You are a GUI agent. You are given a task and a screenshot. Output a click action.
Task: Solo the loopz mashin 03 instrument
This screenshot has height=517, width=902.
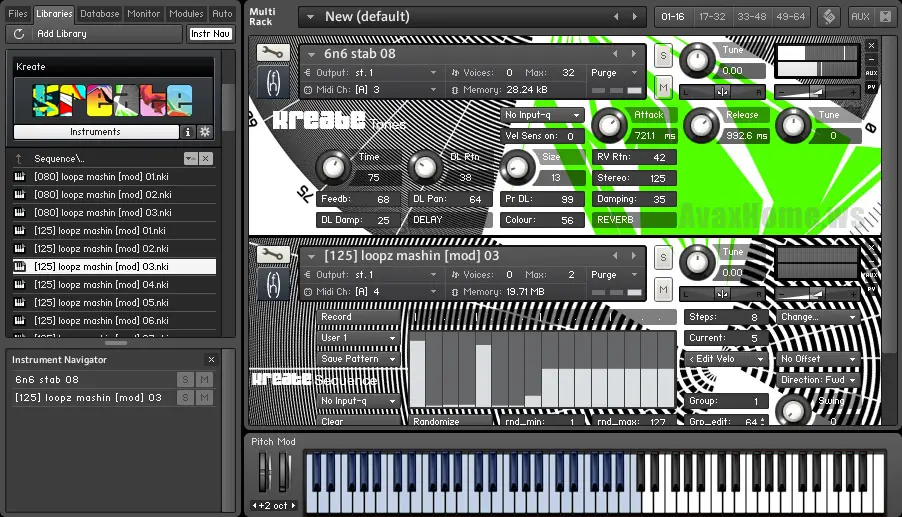pyautogui.click(x=663, y=258)
